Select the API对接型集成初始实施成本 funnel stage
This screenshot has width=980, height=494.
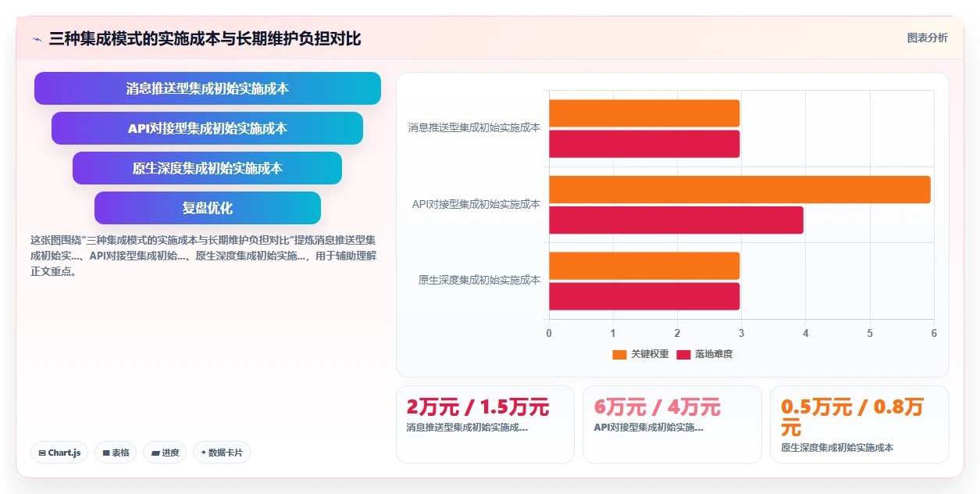208,128
